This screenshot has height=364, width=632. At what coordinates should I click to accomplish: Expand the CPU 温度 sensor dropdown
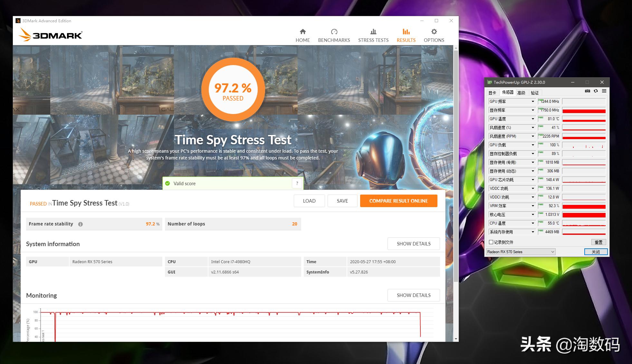pyautogui.click(x=533, y=223)
